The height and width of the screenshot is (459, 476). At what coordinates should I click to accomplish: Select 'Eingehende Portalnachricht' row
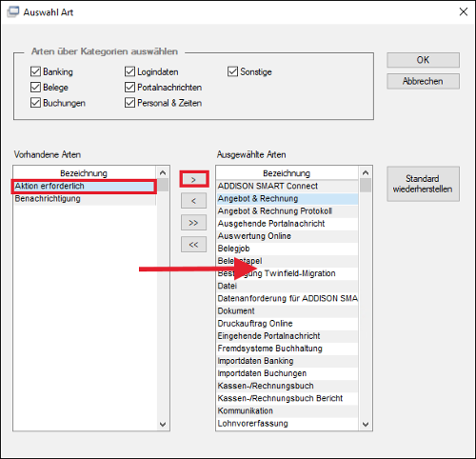(288, 336)
